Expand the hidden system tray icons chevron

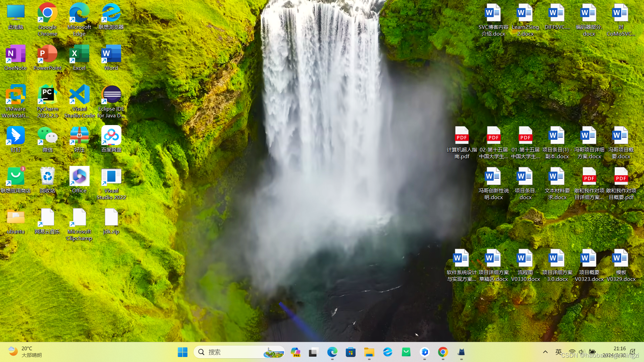click(x=545, y=352)
